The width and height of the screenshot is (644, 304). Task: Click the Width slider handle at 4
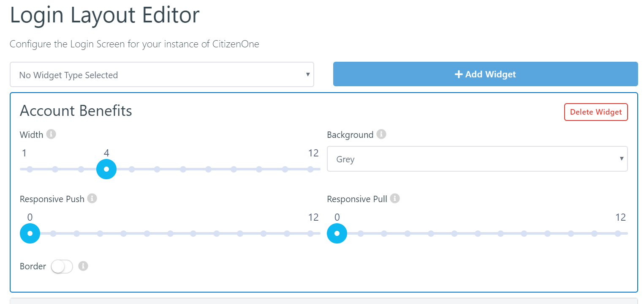[106, 169]
